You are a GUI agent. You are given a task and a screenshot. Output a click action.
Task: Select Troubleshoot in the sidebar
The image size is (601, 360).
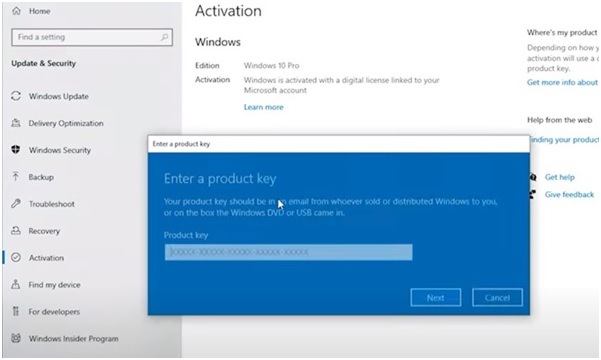[x=52, y=204]
